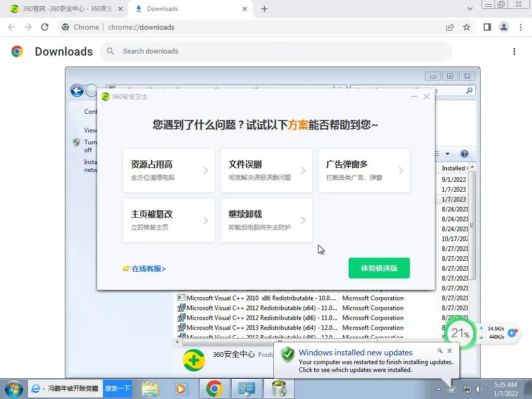Open the volume speaker tray icon
The image size is (532, 399).
coord(480,389)
